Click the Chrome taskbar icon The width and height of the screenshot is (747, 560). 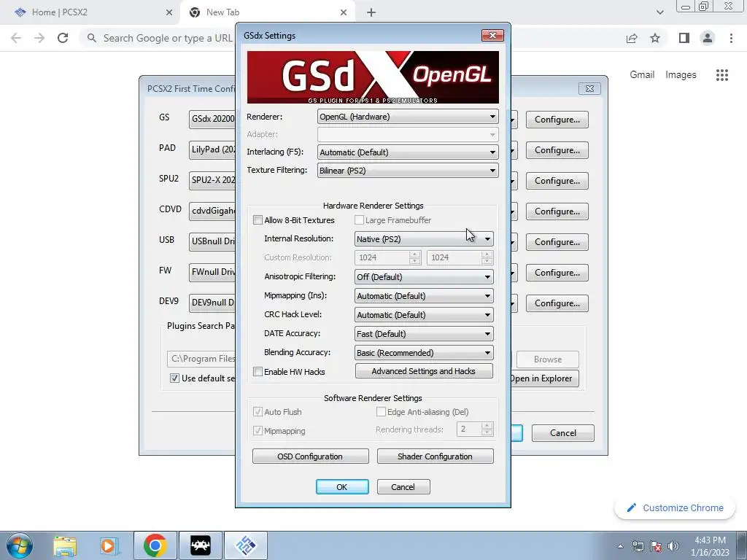155,545
